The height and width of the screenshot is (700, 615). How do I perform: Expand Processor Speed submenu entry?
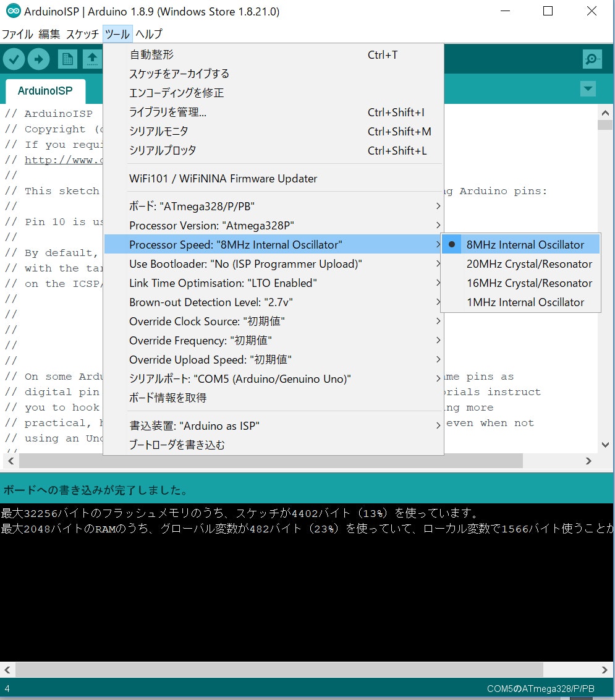click(x=273, y=245)
